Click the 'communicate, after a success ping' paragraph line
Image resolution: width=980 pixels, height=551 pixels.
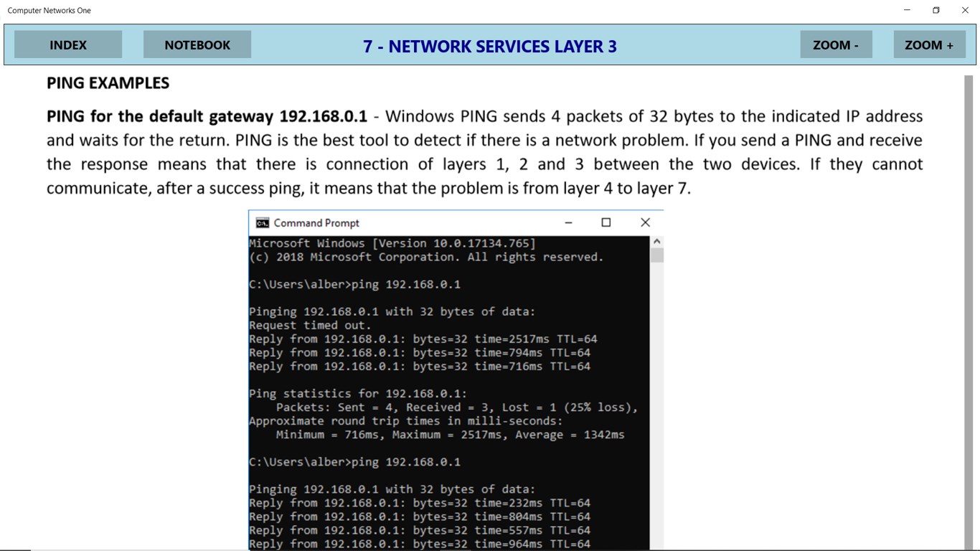tap(369, 189)
